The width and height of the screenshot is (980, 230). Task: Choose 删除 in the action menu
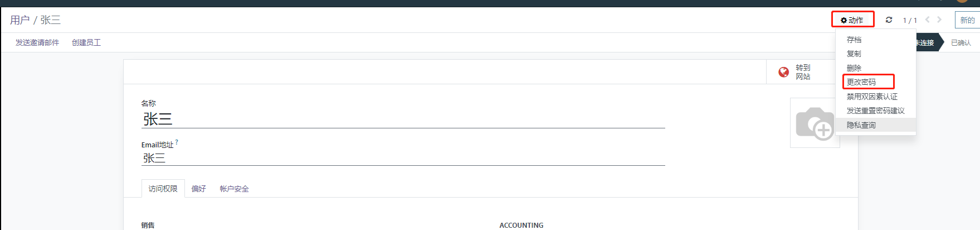(x=854, y=68)
